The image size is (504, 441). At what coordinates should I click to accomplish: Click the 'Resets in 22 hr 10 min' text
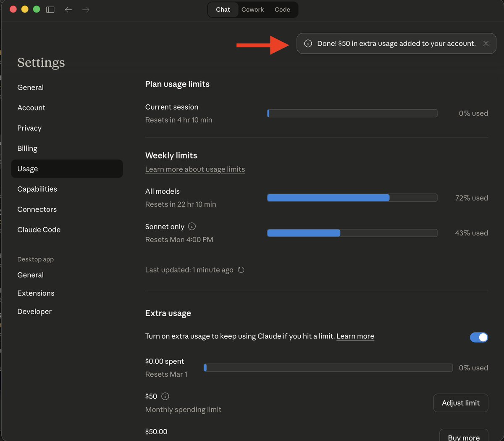pyautogui.click(x=181, y=204)
